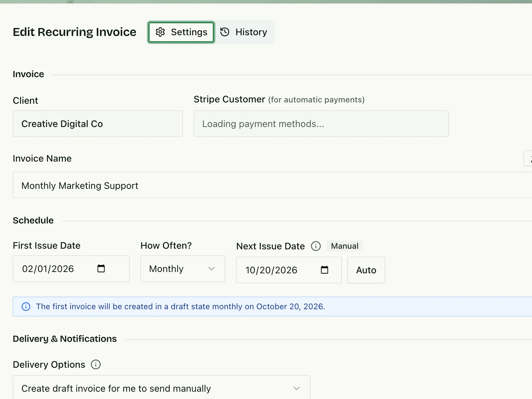532x399 pixels.
Task: Open the Delivery Options dropdown
Action: 162,388
